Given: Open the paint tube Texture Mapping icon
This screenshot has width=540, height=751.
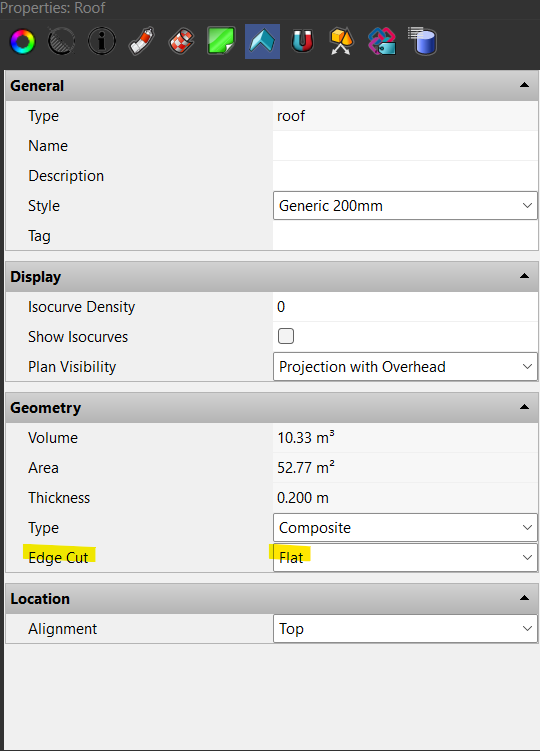Looking at the screenshot, I should (142, 41).
